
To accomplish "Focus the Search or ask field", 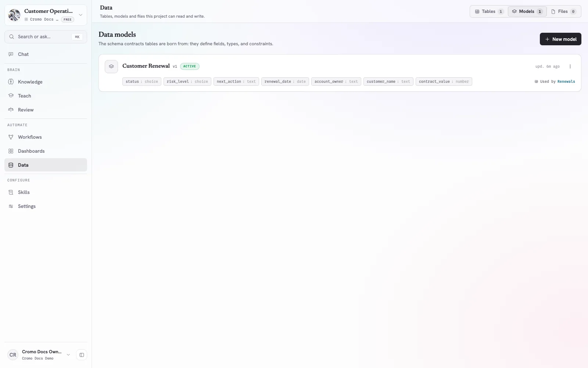I will click(x=46, y=37).
